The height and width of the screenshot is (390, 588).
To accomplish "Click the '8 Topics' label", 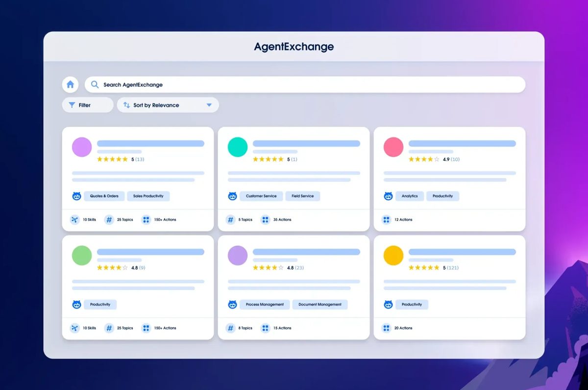I will coord(245,328).
